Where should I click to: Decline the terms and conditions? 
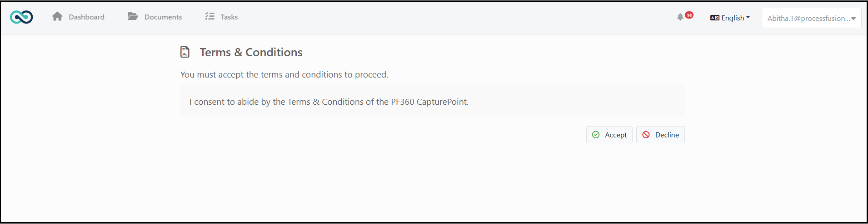tap(660, 135)
